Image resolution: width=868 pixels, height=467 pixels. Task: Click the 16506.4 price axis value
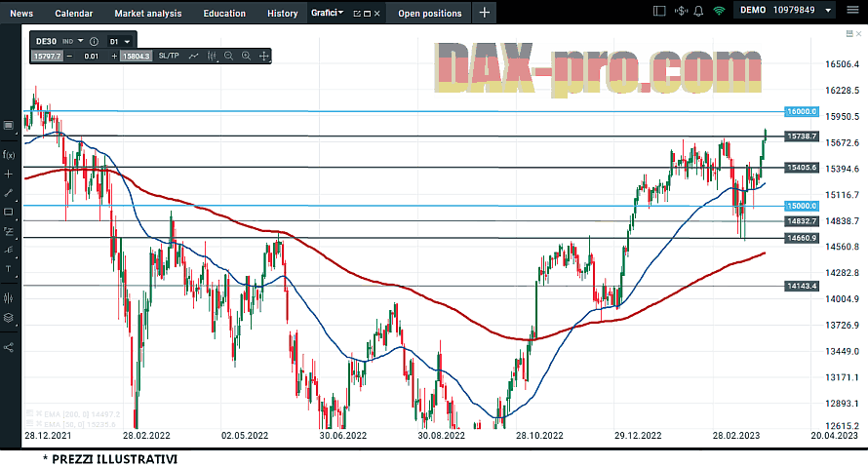[x=842, y=64]
